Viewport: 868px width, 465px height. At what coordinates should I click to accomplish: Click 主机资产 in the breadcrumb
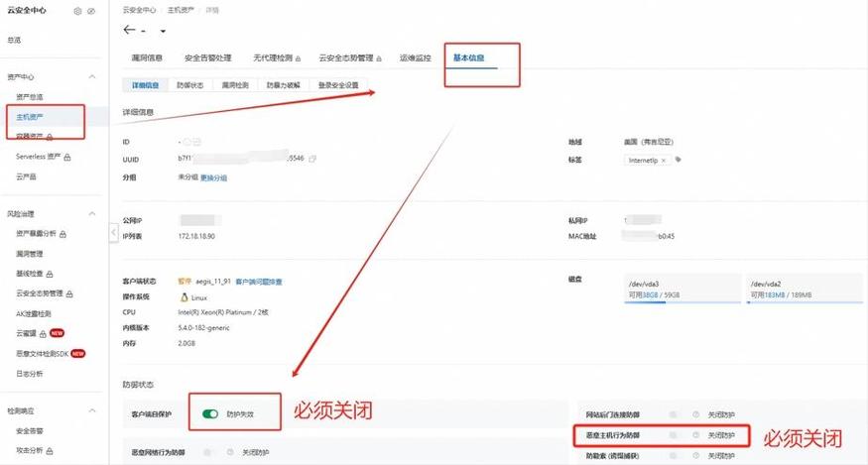181,10
